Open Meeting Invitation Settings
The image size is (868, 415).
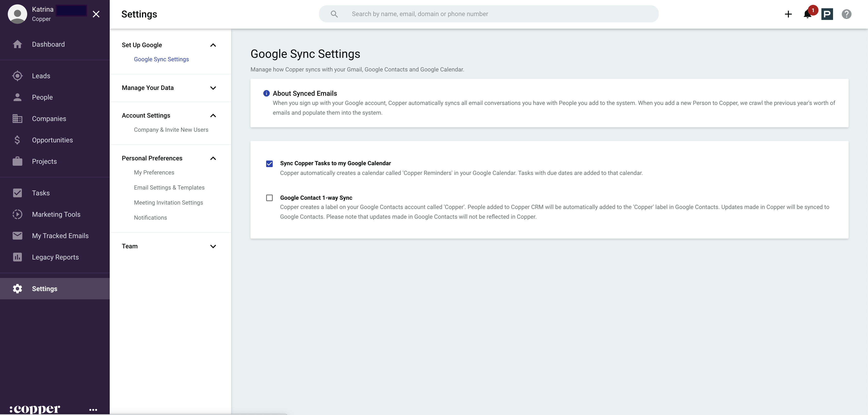click(x=168, y=202)
